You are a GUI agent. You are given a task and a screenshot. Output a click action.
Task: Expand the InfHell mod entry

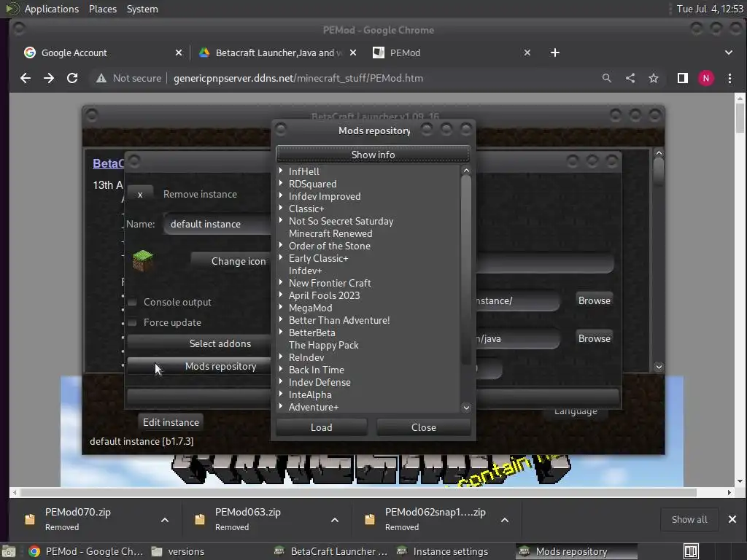[x=281, y=171]
